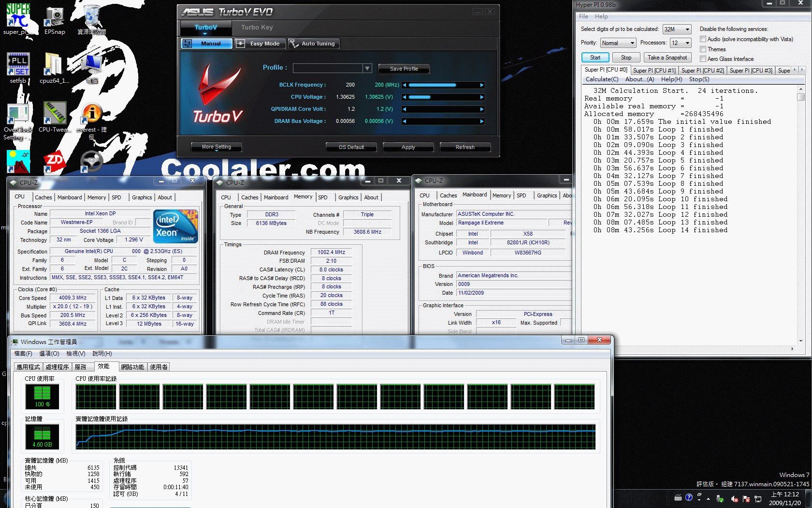Open the Processors 12 dropdown
The width and height of the screenshot is (812, 508).
pos(681,43)
